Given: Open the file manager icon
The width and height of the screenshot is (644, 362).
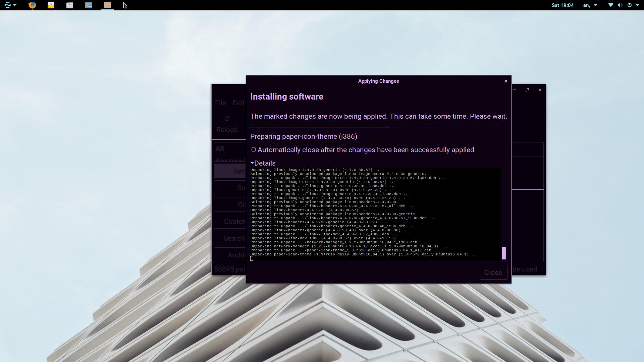Looking at the screenshot, I should point(70,5).
